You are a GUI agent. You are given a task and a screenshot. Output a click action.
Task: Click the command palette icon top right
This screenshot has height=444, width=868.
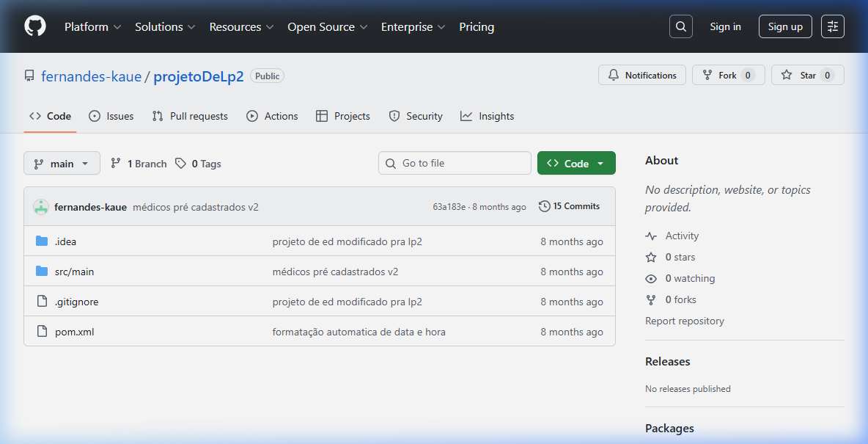tap(832, 26)
